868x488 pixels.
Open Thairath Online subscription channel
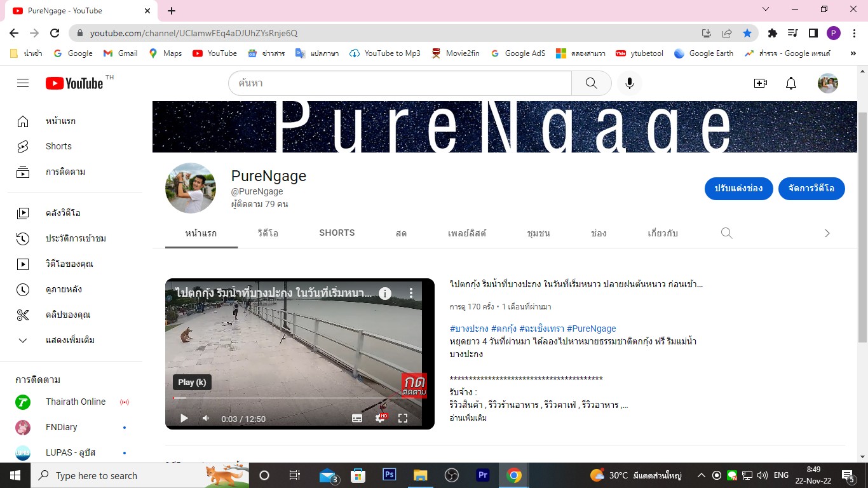[x=75, y=402]
